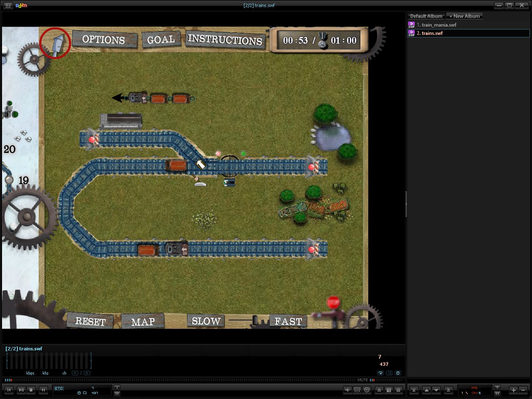This screenshot has width=532, height=399.
Task: Click the round record button
Action: click(367, 390)
